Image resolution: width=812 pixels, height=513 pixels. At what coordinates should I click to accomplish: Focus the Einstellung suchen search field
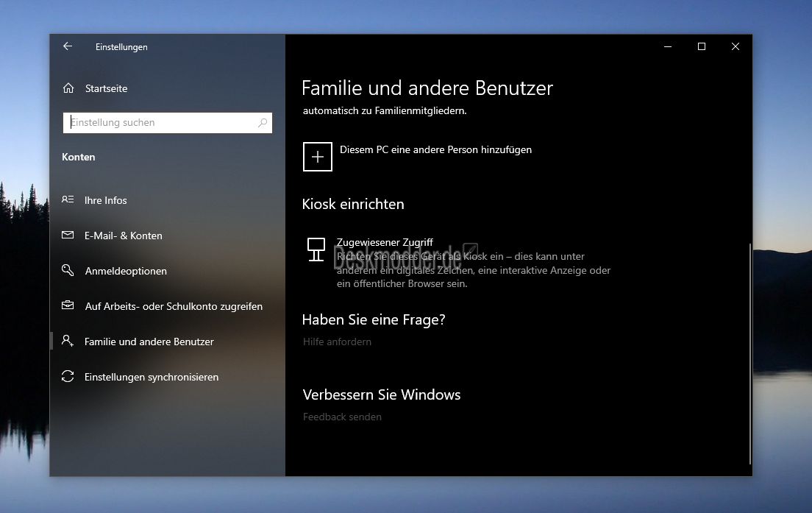167,123
